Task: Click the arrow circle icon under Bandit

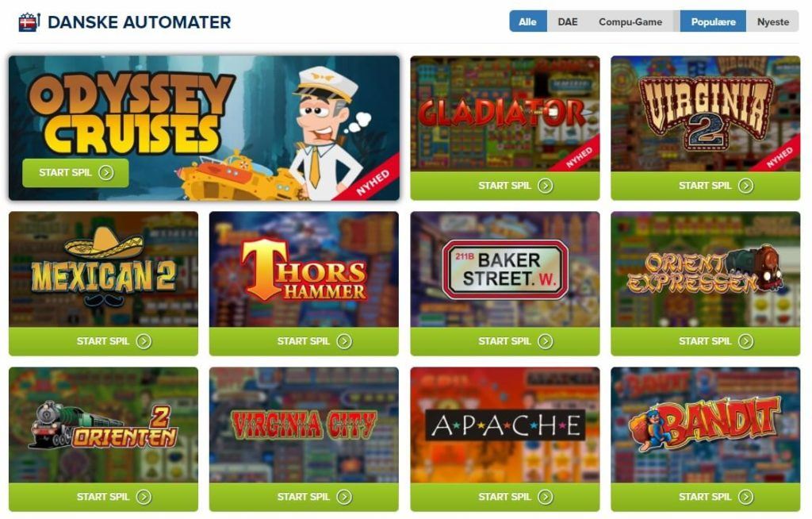Action: pyautogui.click(x=745, y=497)
